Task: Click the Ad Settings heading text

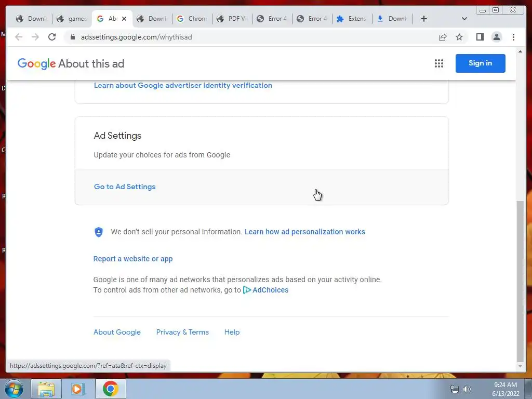Action: coord(117,136)
